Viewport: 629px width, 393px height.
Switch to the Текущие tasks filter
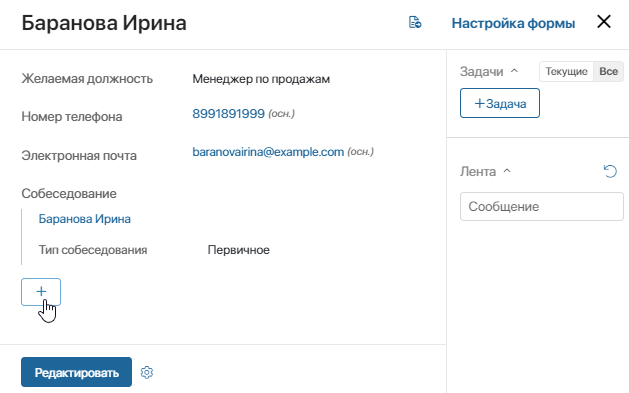pos(566,71)
